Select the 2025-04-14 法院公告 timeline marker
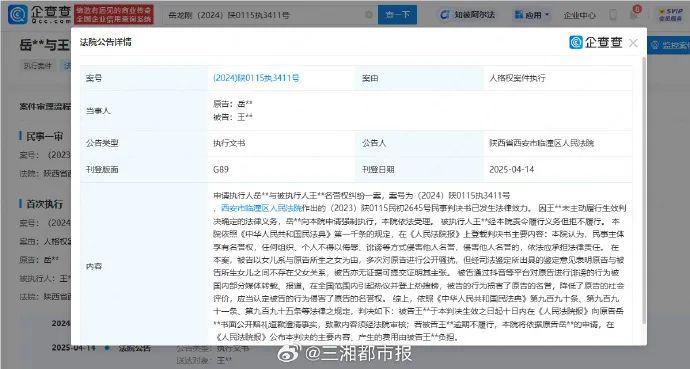This screenshot has height=369, width=690. pos(107,348)
